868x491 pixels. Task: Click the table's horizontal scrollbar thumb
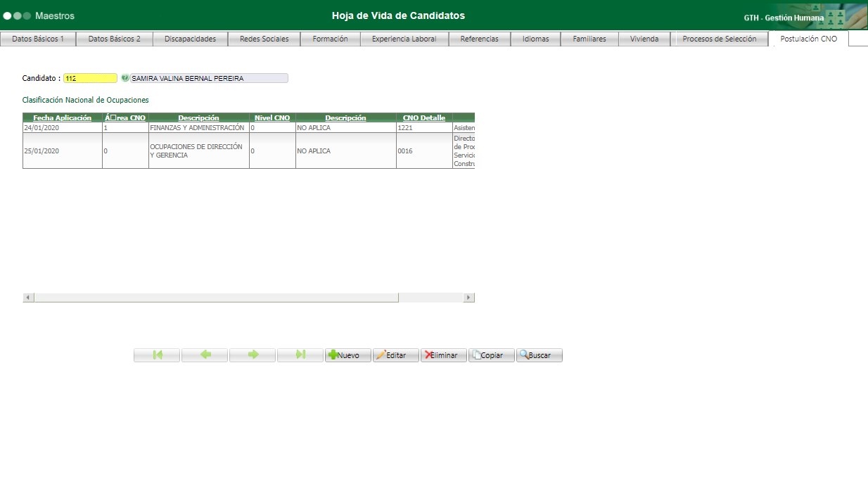[x=216, y=298]
